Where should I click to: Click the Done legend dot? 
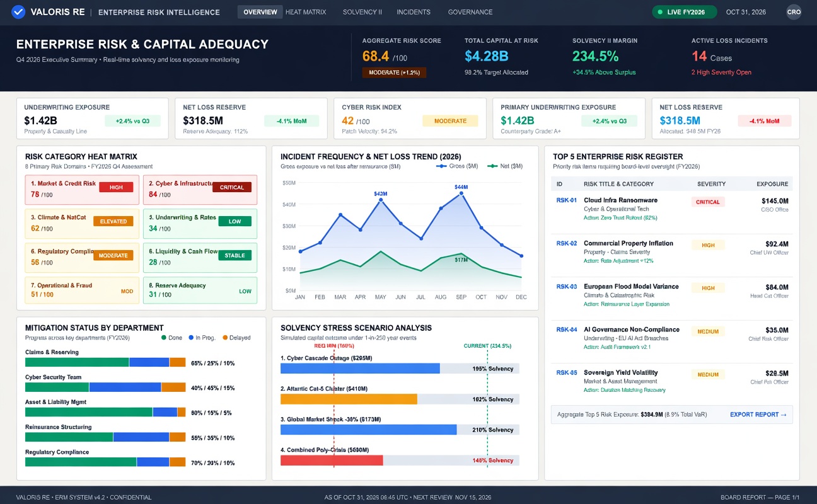coord(164,338)
